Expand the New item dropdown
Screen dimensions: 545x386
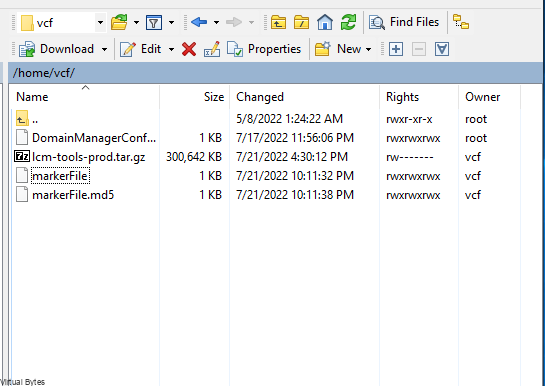tap(368, 49)
